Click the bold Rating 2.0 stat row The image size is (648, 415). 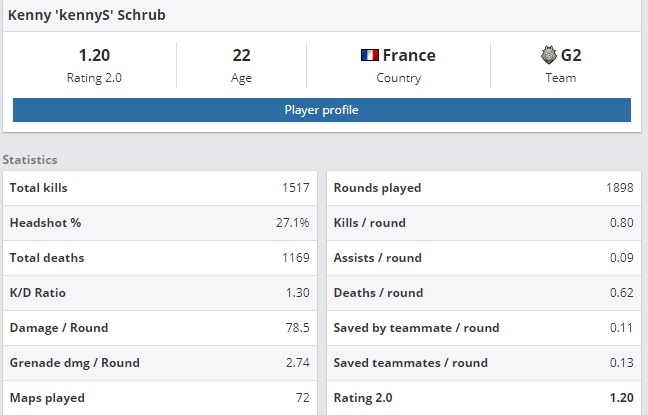tap(484, 398)
